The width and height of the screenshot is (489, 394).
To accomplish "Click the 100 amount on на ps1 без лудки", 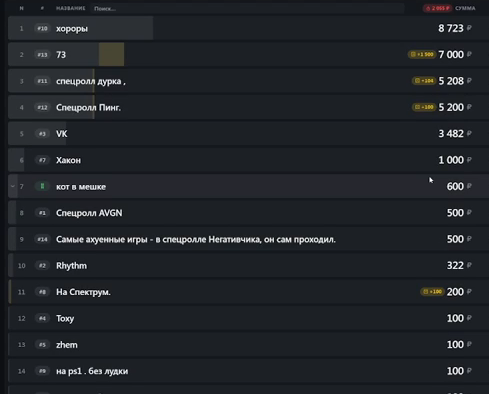I will [455, 371].
